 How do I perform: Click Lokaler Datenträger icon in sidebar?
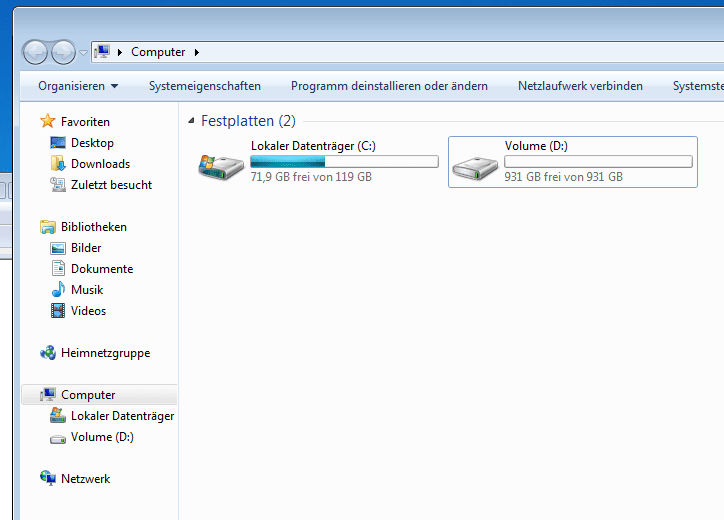[x=58, y=415]
